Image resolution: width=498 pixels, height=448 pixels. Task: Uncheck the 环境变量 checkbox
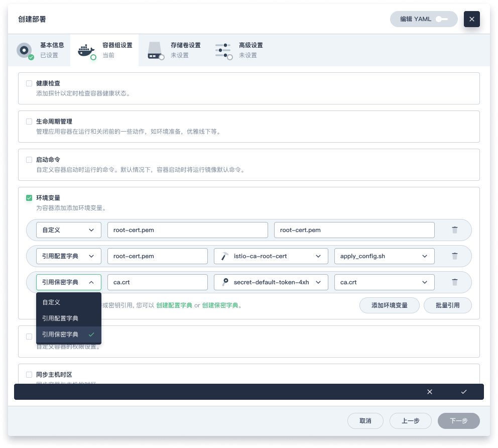(x=29, y=198)
